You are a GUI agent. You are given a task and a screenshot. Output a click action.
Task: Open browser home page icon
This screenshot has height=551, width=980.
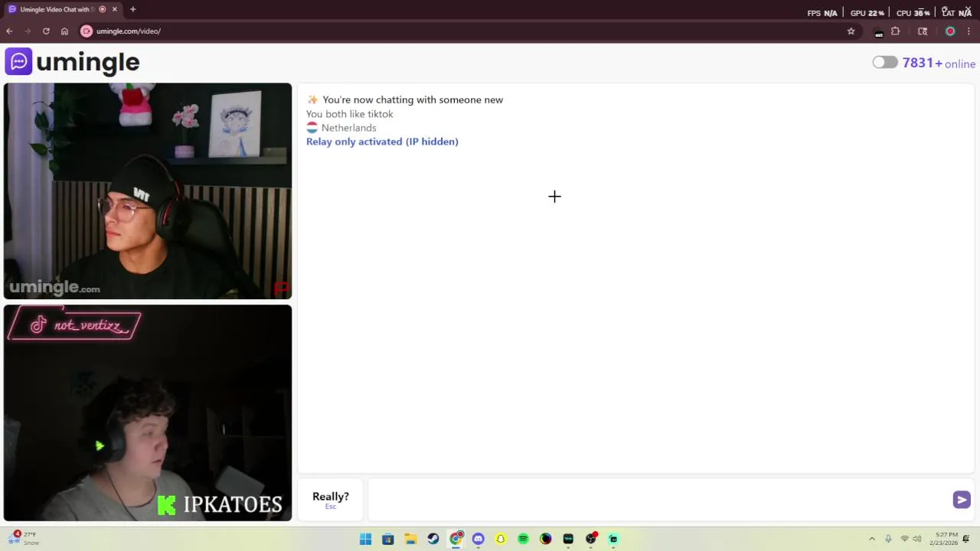64,31
